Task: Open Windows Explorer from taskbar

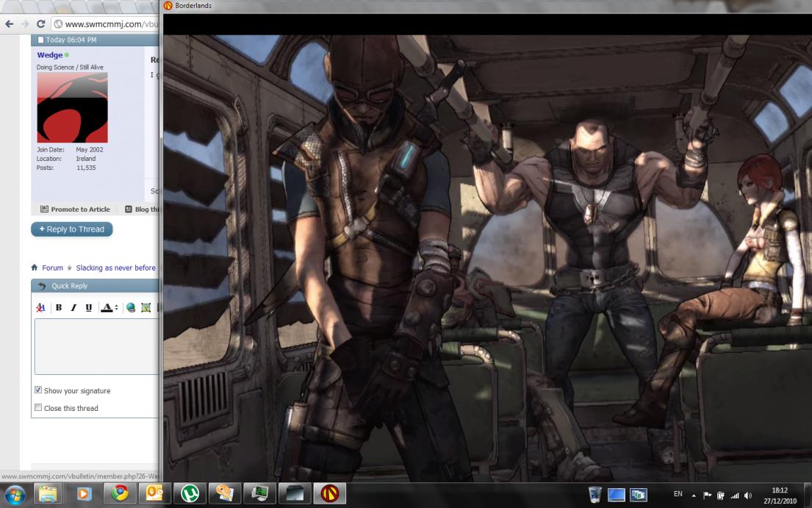Action: coord(48,494)
